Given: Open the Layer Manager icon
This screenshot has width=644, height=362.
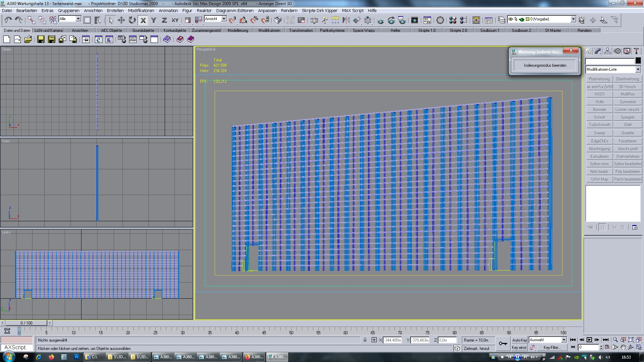Looking at the screenshot, I should pos(501,20).
